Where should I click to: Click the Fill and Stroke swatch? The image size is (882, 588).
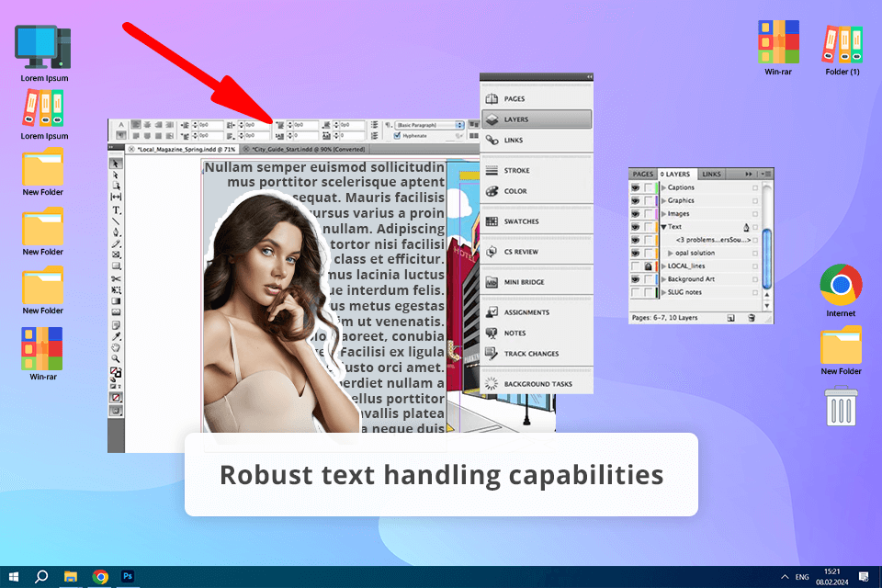(116, 372)
